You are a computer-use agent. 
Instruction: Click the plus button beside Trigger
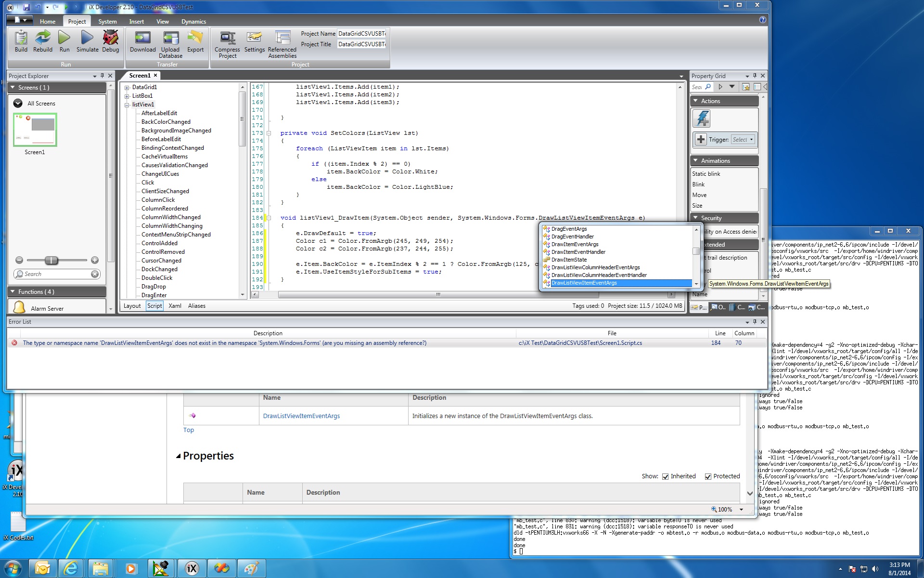701,139
